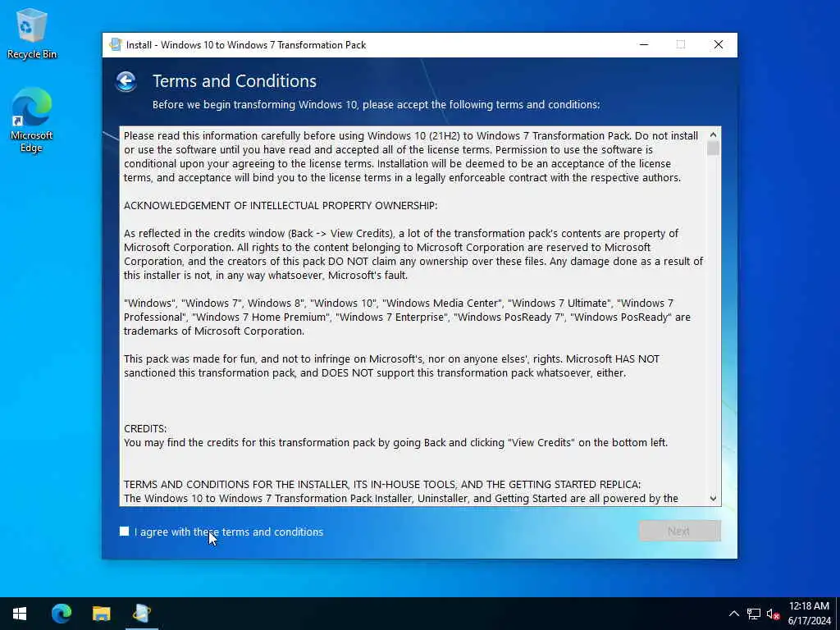Click the greyed-out Next button

679,531
